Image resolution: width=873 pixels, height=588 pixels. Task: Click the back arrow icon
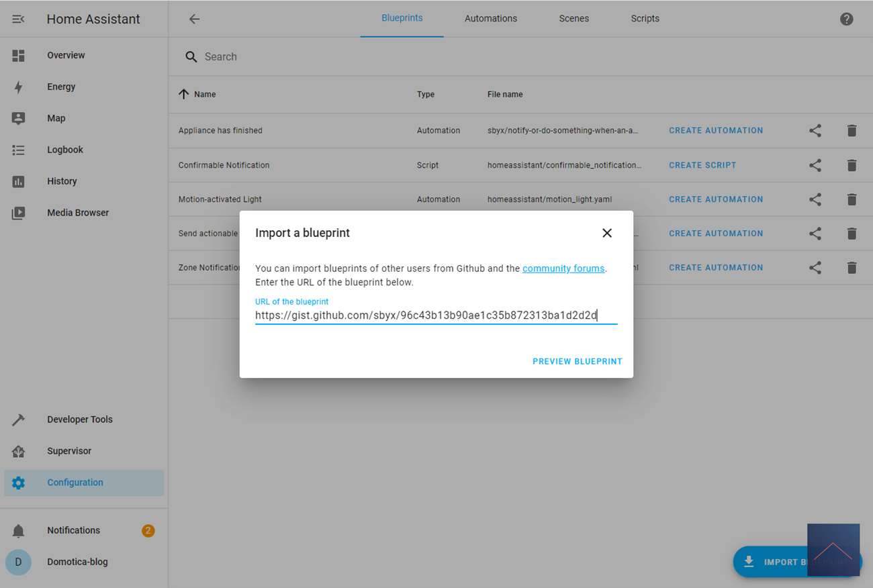pos(194,19)
